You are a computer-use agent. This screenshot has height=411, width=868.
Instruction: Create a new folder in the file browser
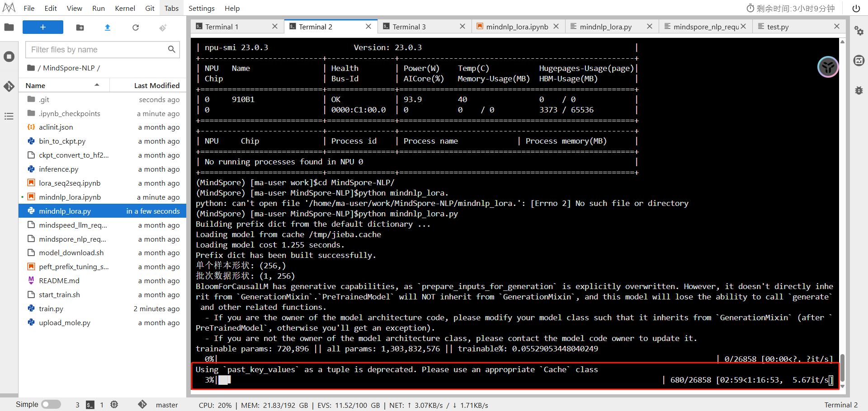click(x=80, y=28)
